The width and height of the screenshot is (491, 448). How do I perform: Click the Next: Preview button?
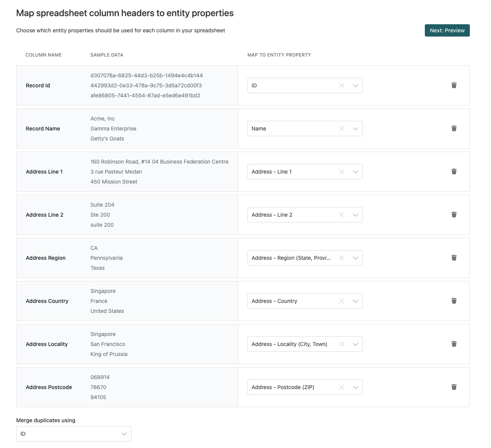pos(447,30)
